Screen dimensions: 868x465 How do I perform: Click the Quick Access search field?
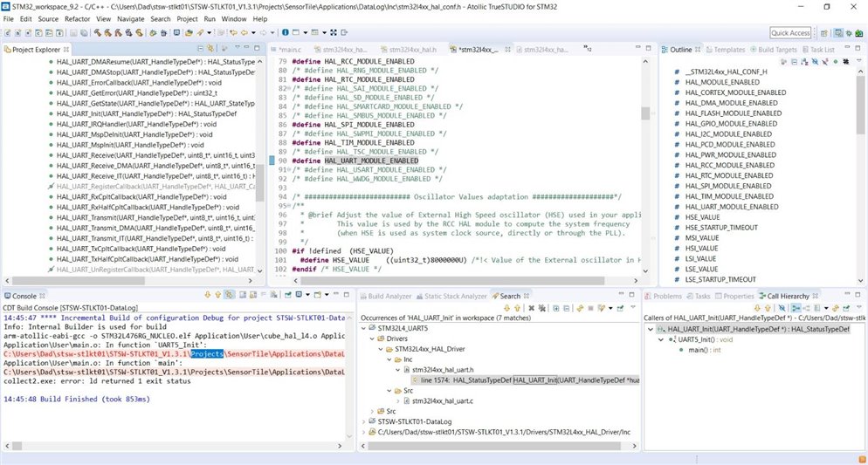(791, 32)
